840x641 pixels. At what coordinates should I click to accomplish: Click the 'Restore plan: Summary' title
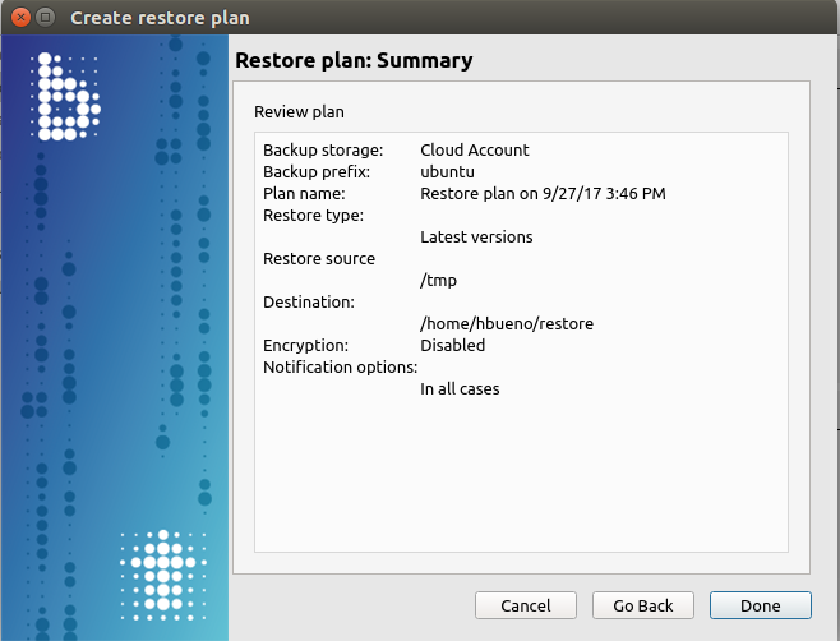coord(354,60)
